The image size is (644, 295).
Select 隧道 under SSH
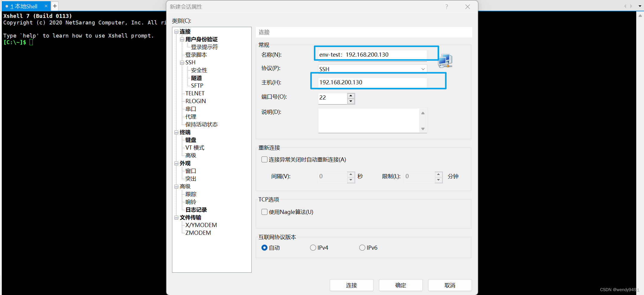[196, 78]
